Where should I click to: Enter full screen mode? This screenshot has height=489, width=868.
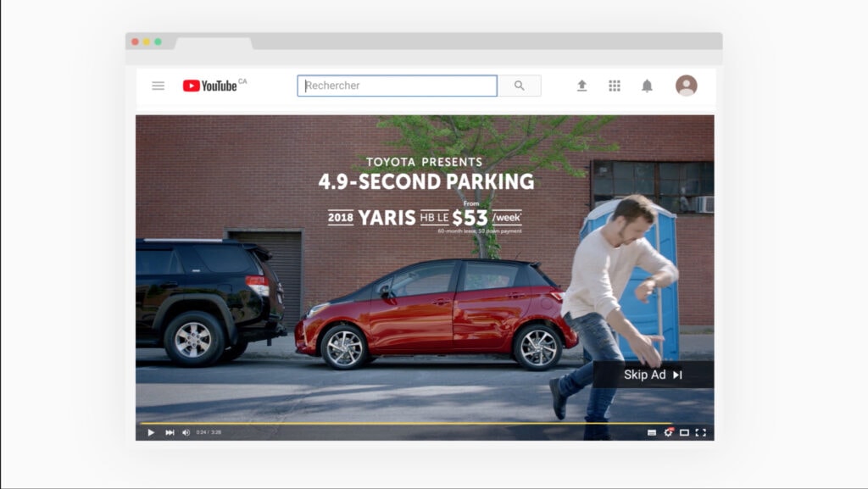[x=701, y=432]
